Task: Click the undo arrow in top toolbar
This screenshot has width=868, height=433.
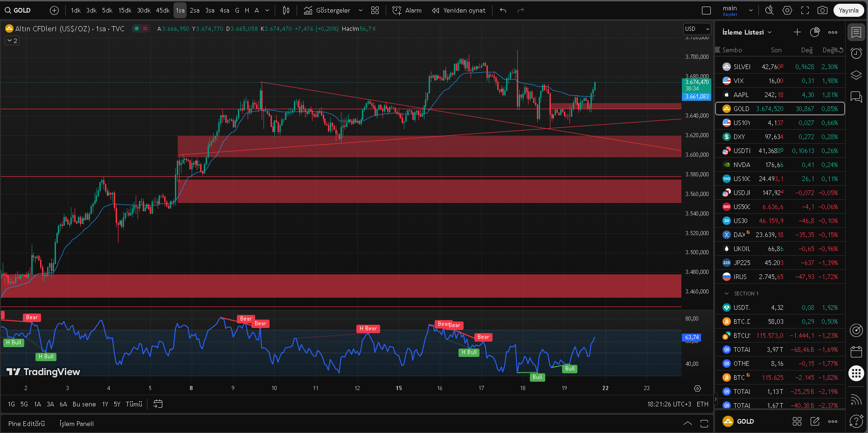Action: (503, 10)
